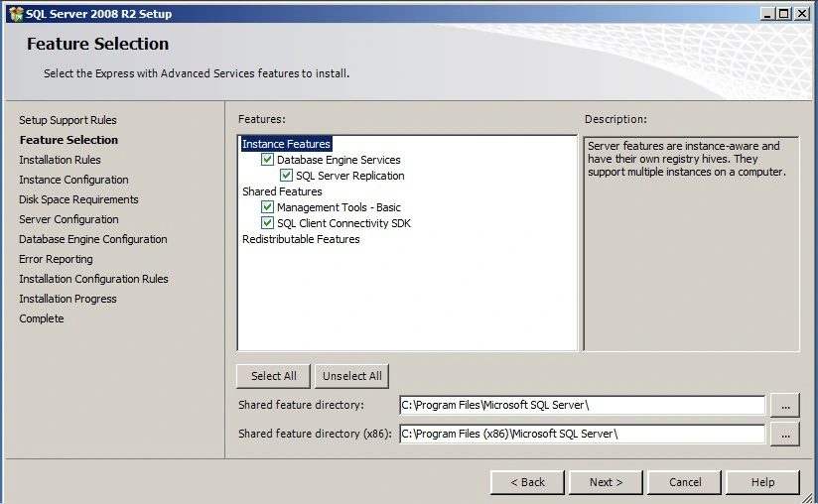
Task: Proceed with the Next button
Action: click(606, 482)
